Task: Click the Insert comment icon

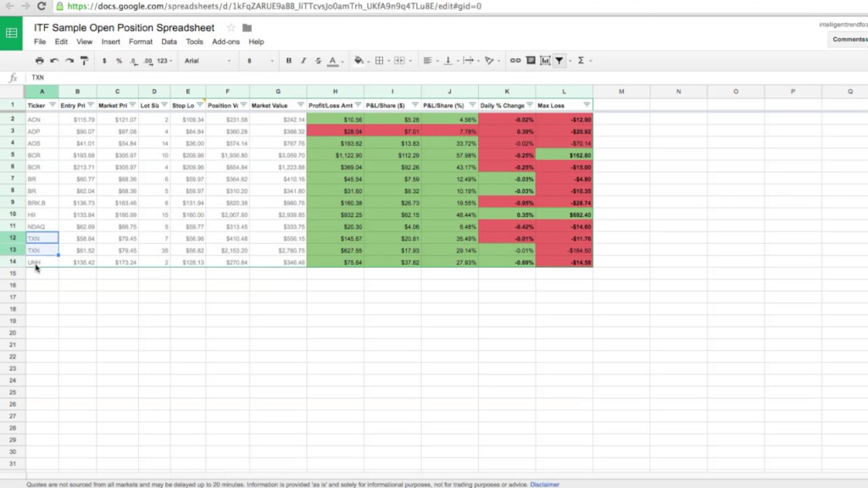Action: click(x=531, y=60)
